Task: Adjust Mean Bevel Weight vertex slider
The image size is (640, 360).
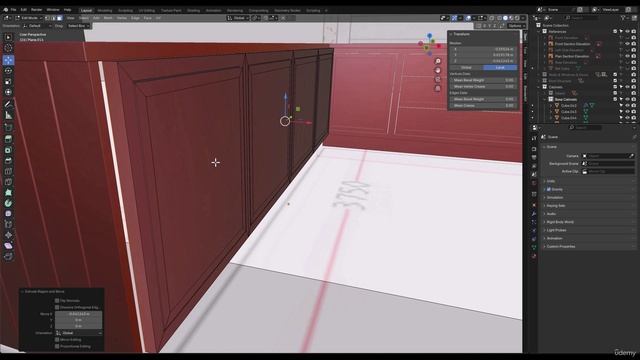Action: click(483, 80)
